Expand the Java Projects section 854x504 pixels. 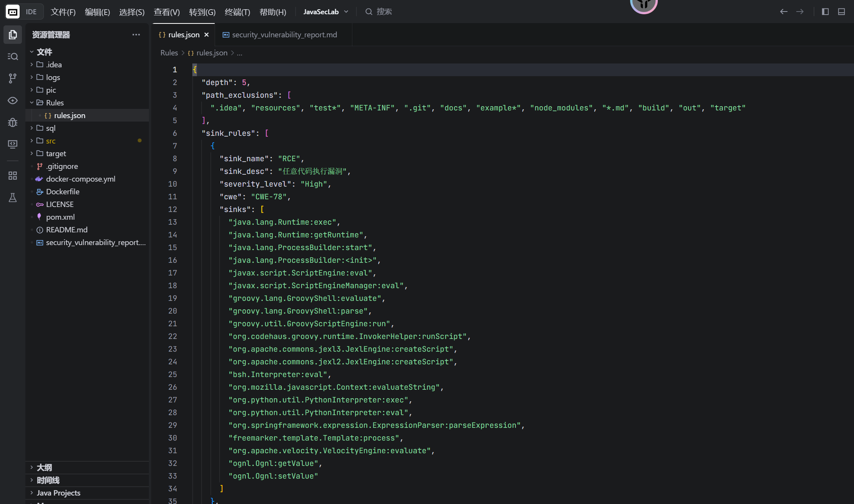click(58, 493)
